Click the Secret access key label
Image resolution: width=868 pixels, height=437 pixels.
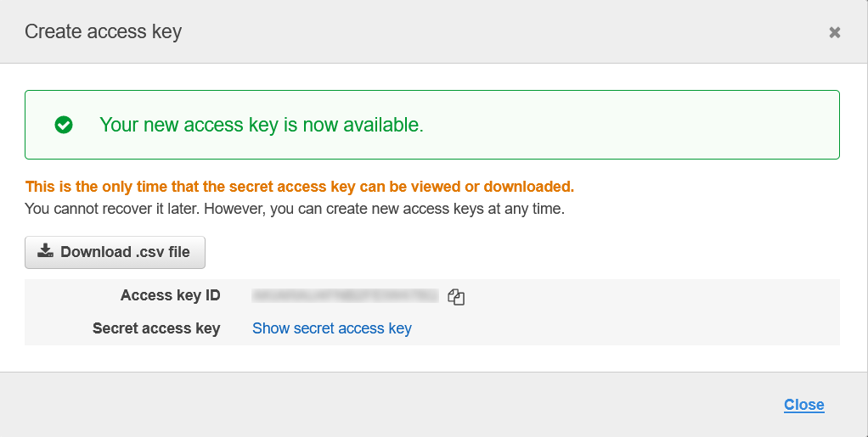pos(156,328)
